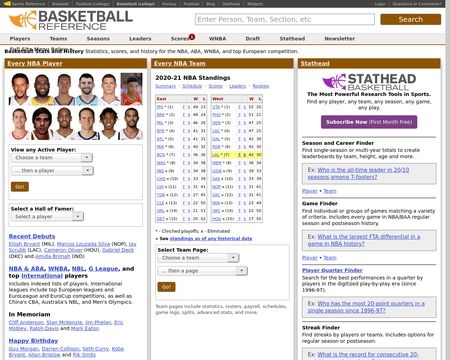Viewport: 450px width, 360px height.
Task: Open the Draft menu item
Action: pyautogui.click(x=253, y=39)
